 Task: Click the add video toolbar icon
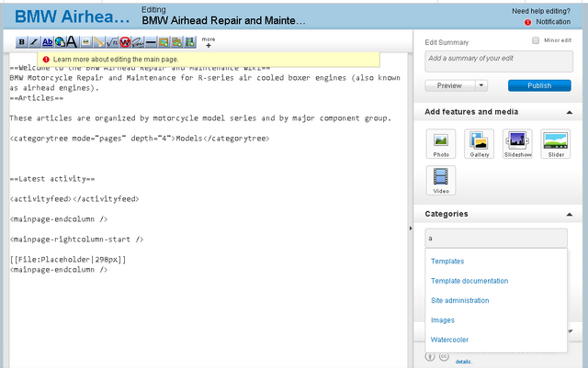(190, 42)
